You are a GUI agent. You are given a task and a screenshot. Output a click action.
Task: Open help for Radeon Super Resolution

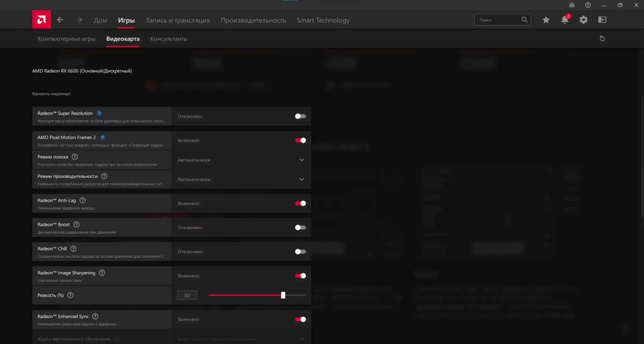(x=99, y=113)
